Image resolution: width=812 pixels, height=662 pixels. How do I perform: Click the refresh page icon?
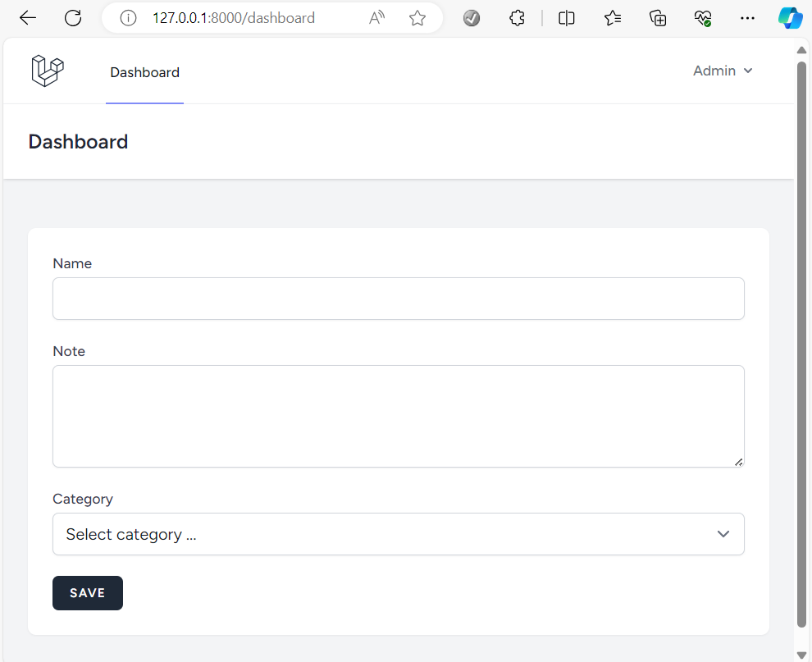[x=73, y=17]
